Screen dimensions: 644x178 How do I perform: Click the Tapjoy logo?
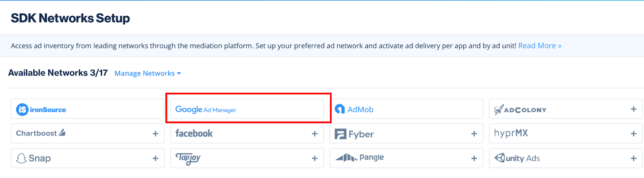pyautogui.click(x=188, y=158)
